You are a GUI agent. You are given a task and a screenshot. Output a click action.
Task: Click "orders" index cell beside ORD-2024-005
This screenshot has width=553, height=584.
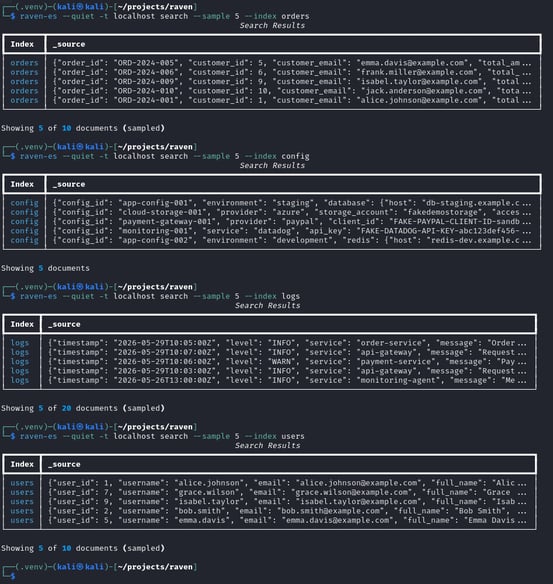(25, 63)
